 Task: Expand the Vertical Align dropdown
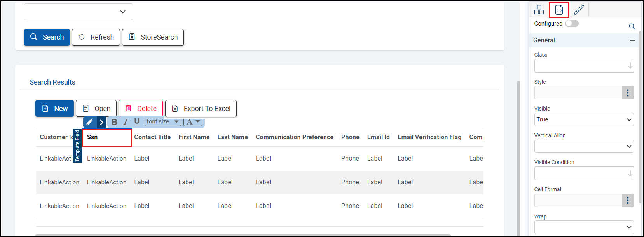[x=584, y=146]
